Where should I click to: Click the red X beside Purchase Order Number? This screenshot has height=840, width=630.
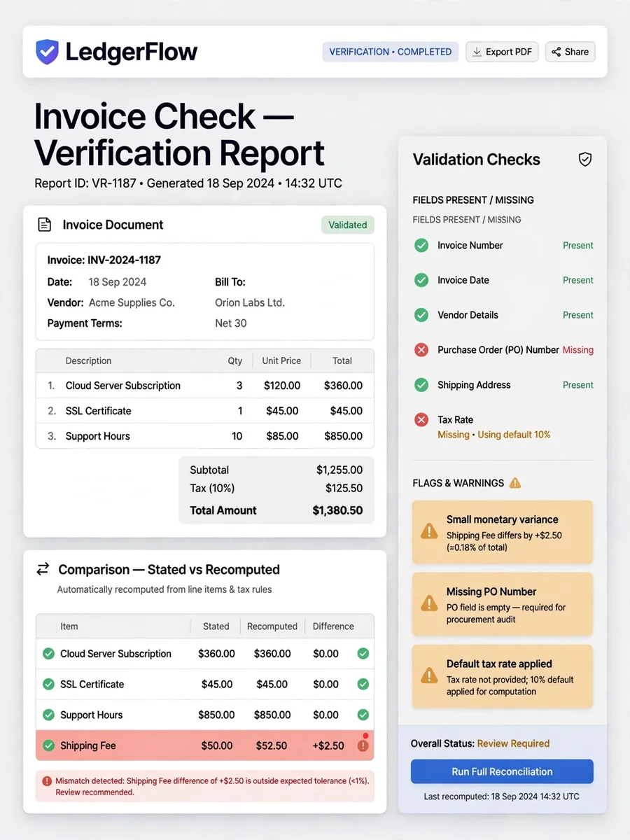pos(421,350)
